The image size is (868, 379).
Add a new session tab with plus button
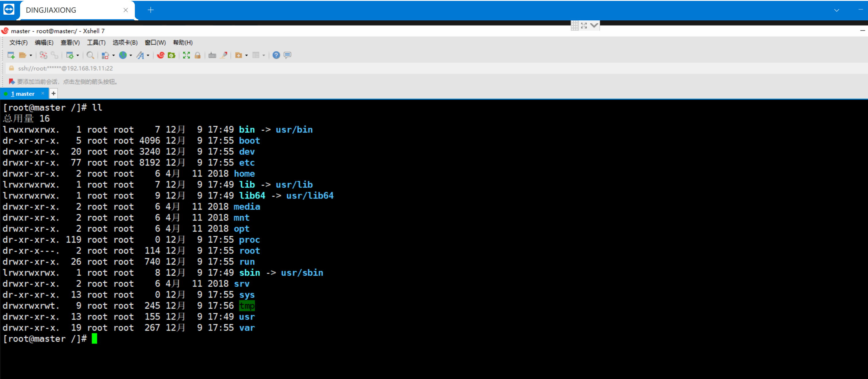[53, 93]
